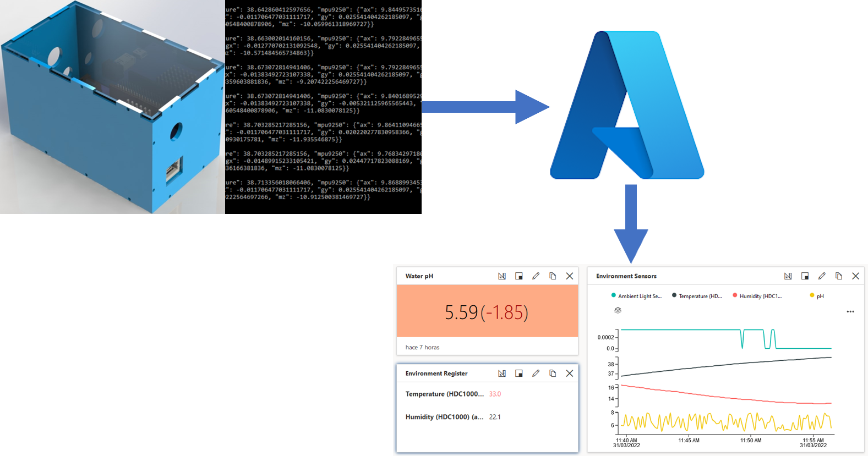
Task: Select the Water pH tile title
Action: click(x=419, y=276)
